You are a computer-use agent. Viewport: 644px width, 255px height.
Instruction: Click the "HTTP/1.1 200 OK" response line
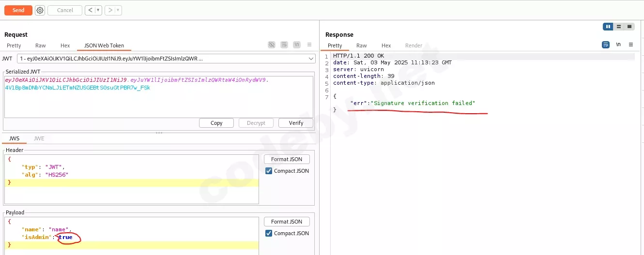[x=358, y=56]
